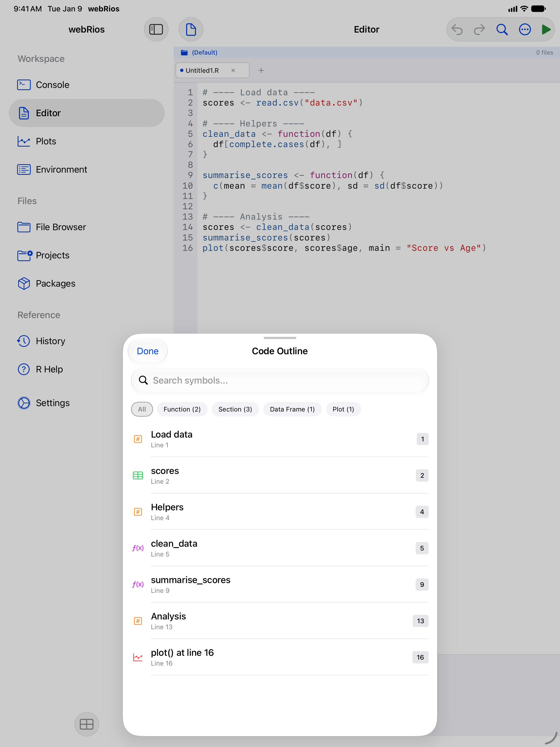Image resolution: width=560 pixels, height=747 pixels.
Task: Open Projects in sidebar
Action: (x=87, y=255)
